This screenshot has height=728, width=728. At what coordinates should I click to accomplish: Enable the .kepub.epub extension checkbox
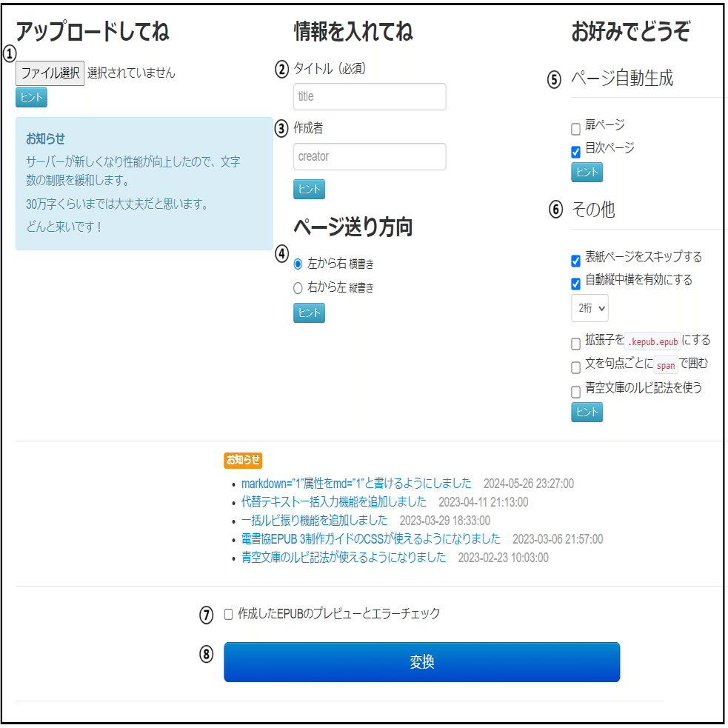coord(574,342)
